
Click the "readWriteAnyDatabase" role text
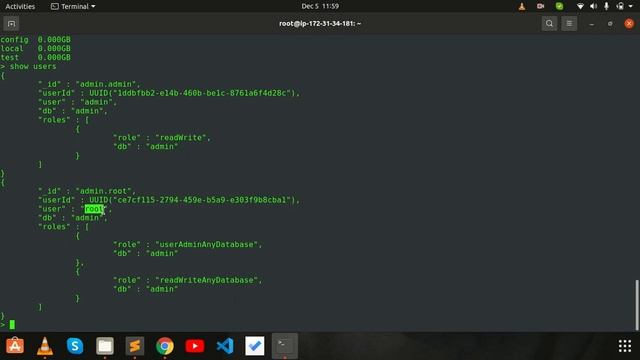point(207,280)
